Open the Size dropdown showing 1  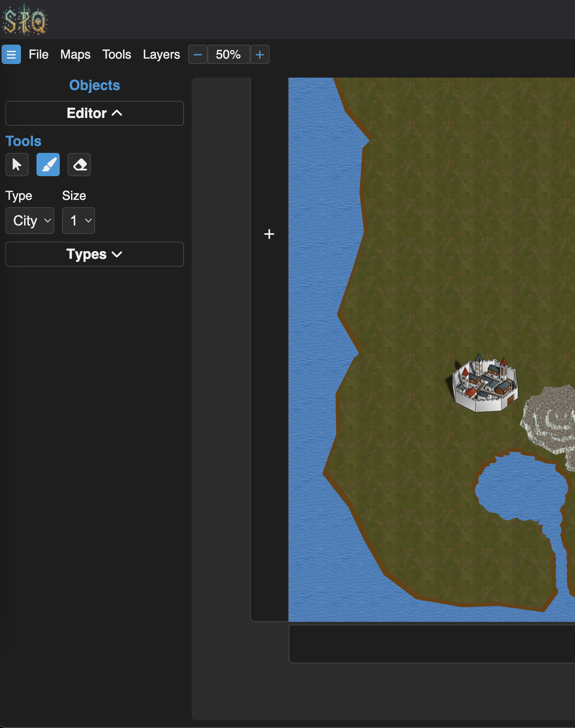pyautogui.click(x=78, y=220)
